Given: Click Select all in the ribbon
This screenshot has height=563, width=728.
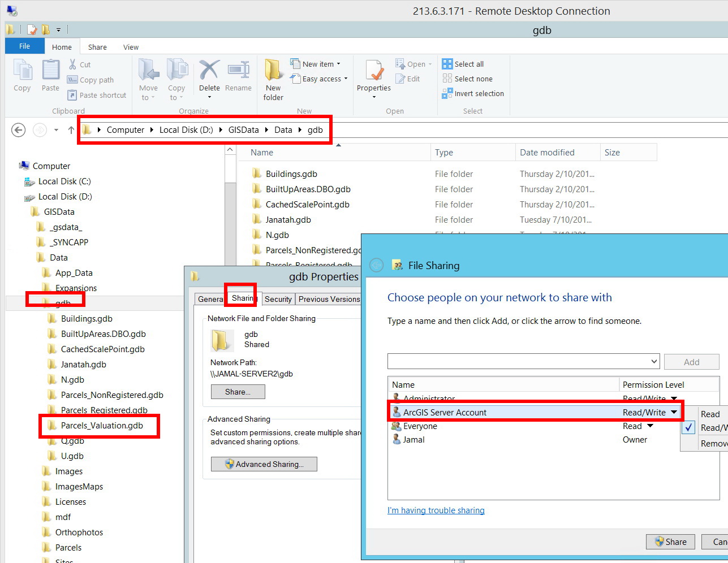Looking at the screenshot, I should [x=463, y=64].
